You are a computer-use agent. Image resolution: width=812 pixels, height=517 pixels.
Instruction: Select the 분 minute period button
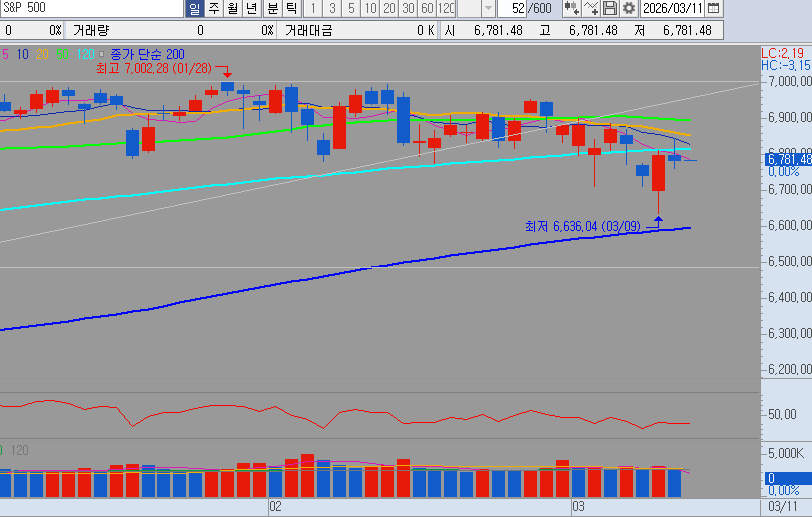click(x=272, y=8)
